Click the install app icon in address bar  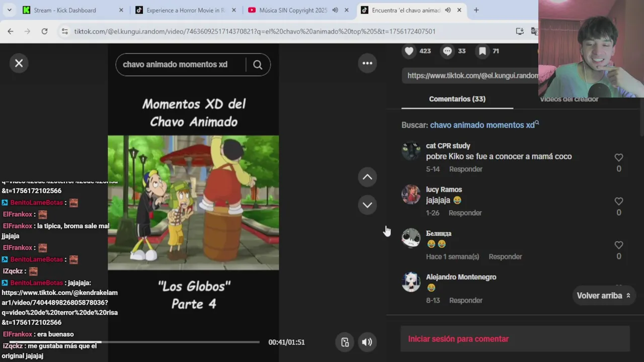pos(520,31)
